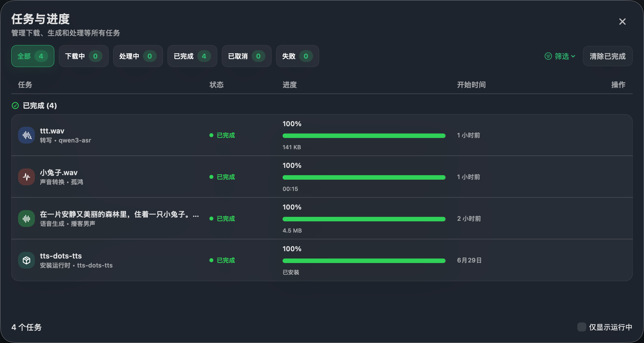Switch to the 下载中 tab

84,56
